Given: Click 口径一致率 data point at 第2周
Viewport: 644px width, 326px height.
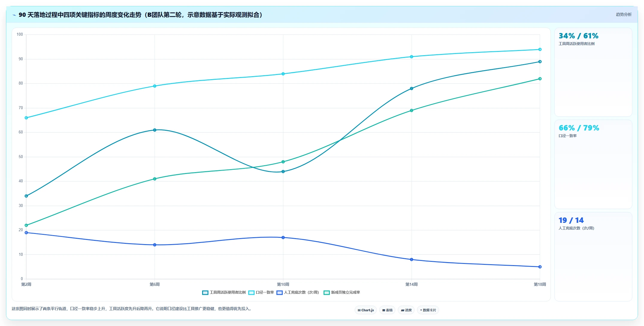Looking at the screenshot, I should pyautogui.click(x=26, y=118).
